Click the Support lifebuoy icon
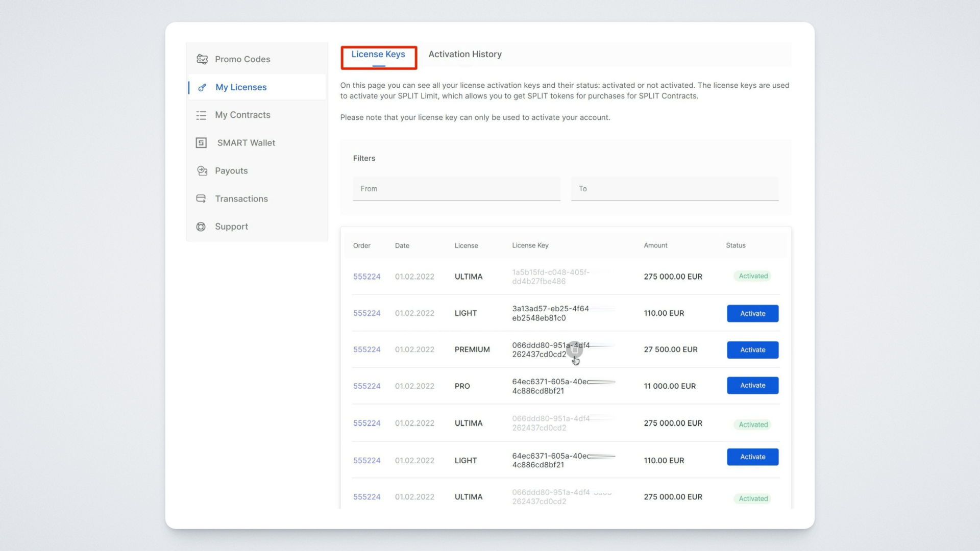Screen dimensions: 980x551 click(x=201, y=227)
